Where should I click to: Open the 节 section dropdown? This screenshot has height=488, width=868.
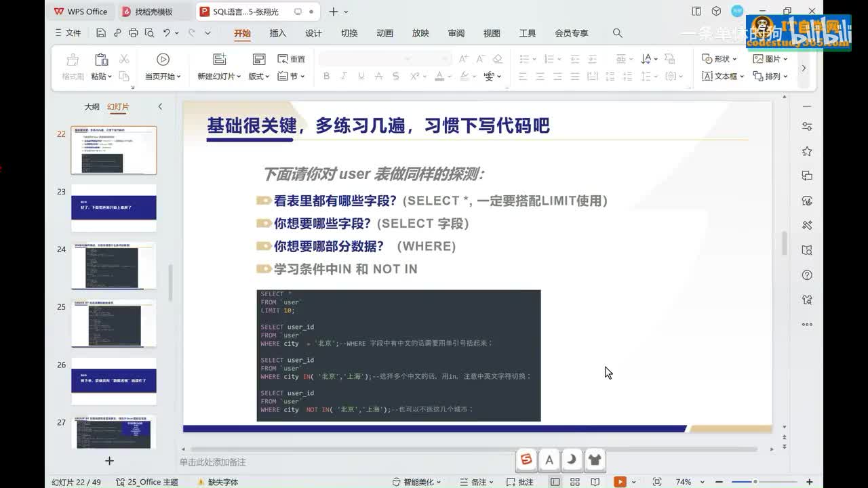point(292,77)
